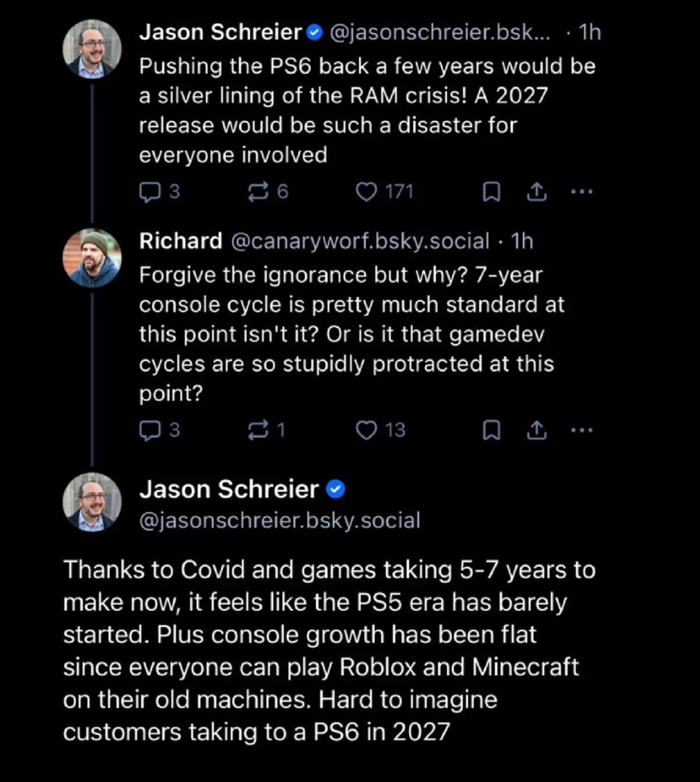
Task: Repost Jason's PS6 RAM crisis post
Action: pos(258,192)
